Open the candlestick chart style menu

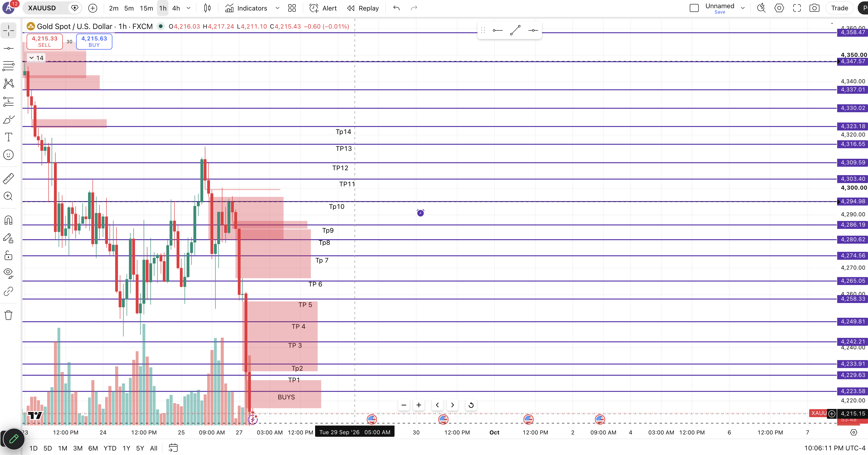point(208,8)
